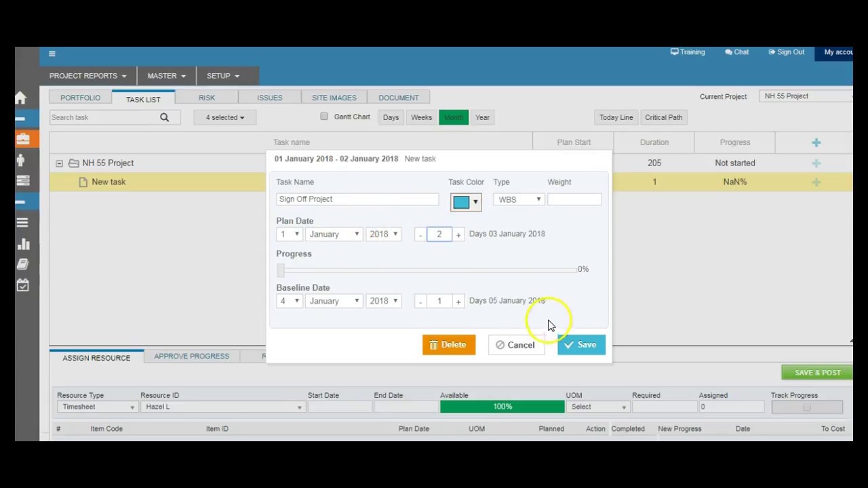Switch to the DOCUMENT tab
Viewport: 868px width, 488px height.
click(x=399, y=98)
